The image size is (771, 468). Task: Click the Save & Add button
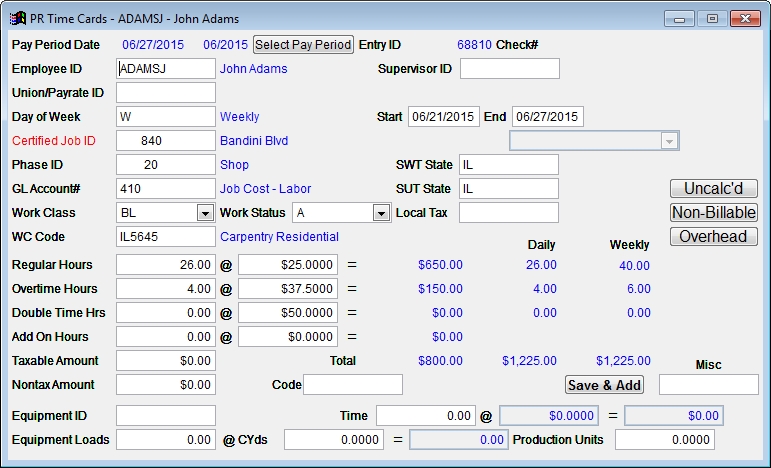click(x=605, y=385)
